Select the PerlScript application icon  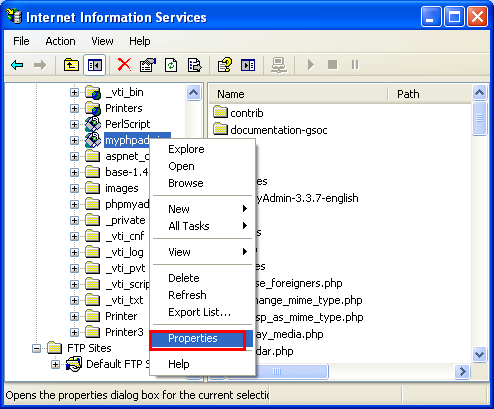pyautogui.click(x=93, y=124)
